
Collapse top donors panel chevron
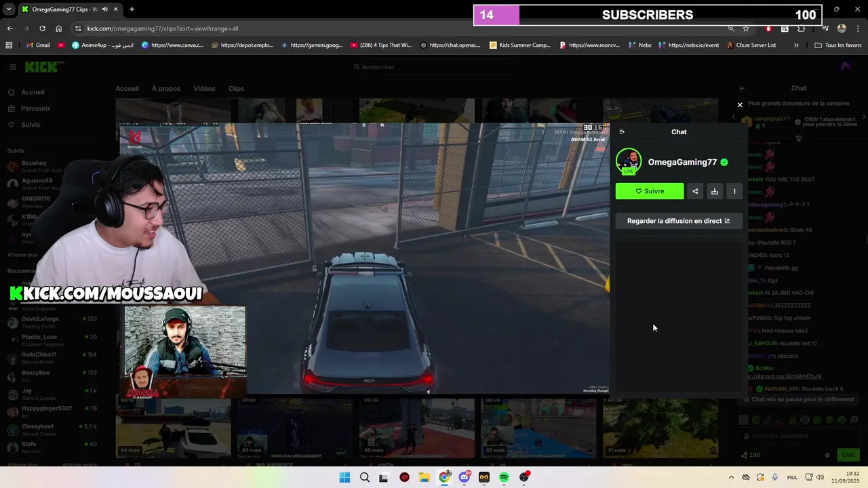coord(798,139)
